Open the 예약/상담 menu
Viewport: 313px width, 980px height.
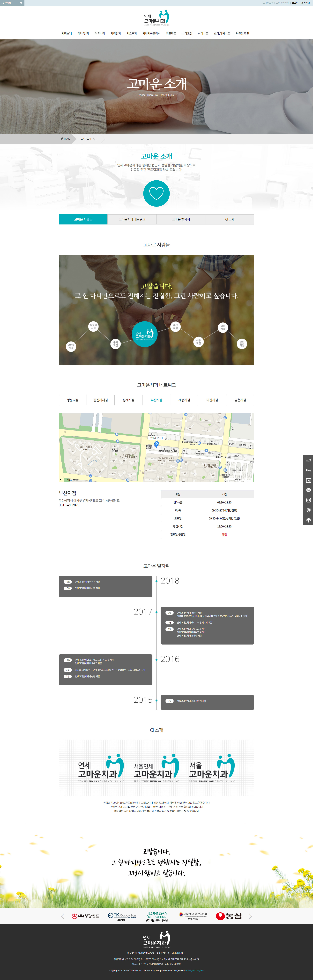point(83,33)
